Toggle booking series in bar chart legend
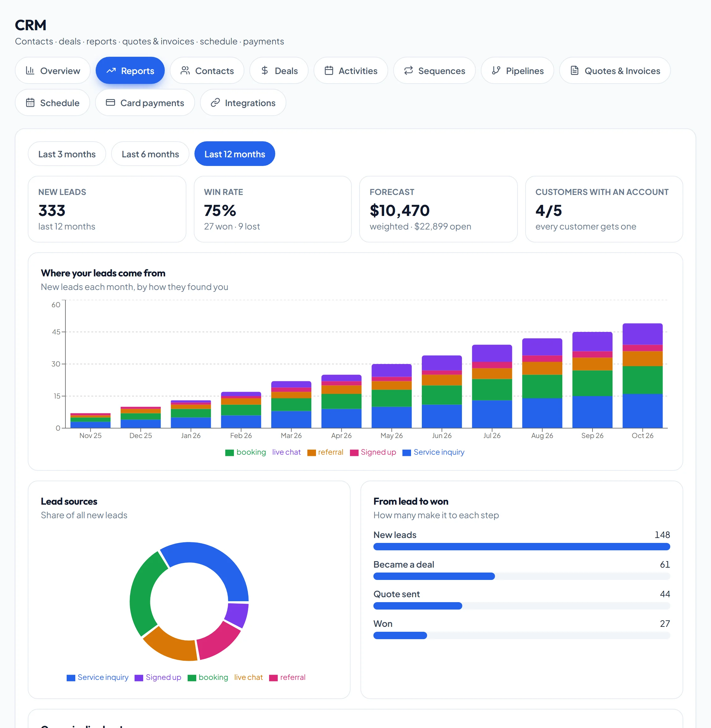The width and height of the screenshot is (711, 728). point(246,453)
